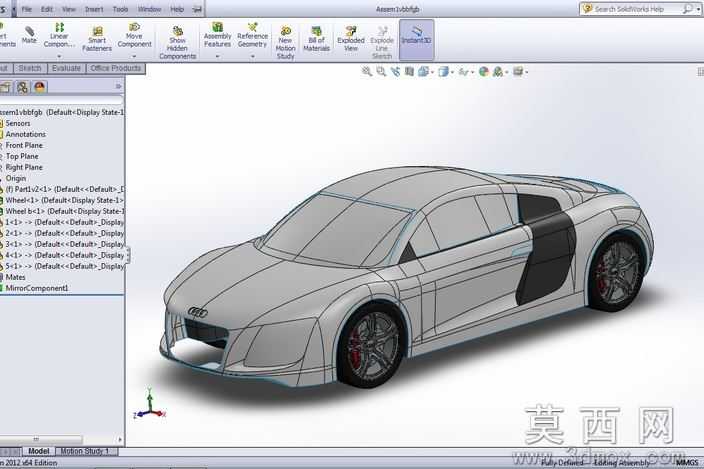Open the View Settings dropdown arrow

(526, 72)
